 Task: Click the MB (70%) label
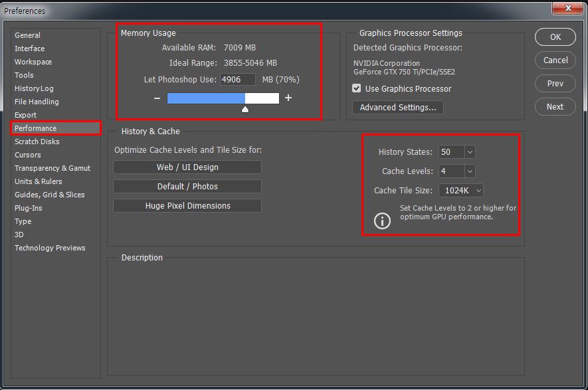281,80
